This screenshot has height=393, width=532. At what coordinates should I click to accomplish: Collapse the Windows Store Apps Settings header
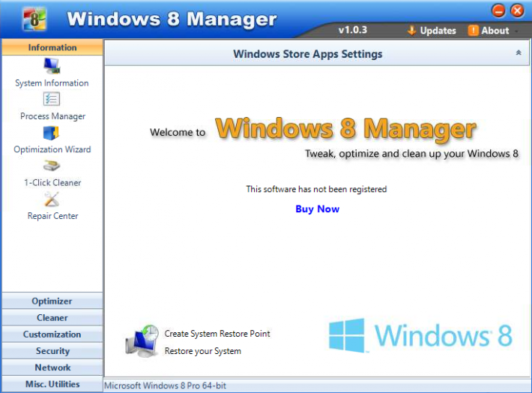click(x=519, y=52)
